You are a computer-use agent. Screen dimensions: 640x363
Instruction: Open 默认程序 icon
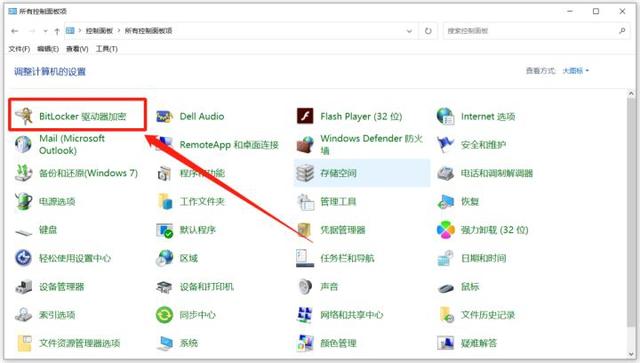[164, 230]
